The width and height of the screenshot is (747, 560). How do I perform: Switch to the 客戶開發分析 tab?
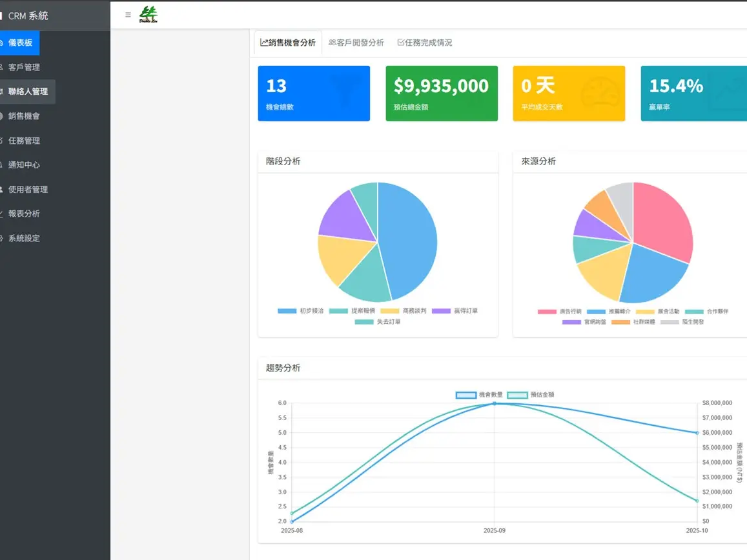point(356,43)
